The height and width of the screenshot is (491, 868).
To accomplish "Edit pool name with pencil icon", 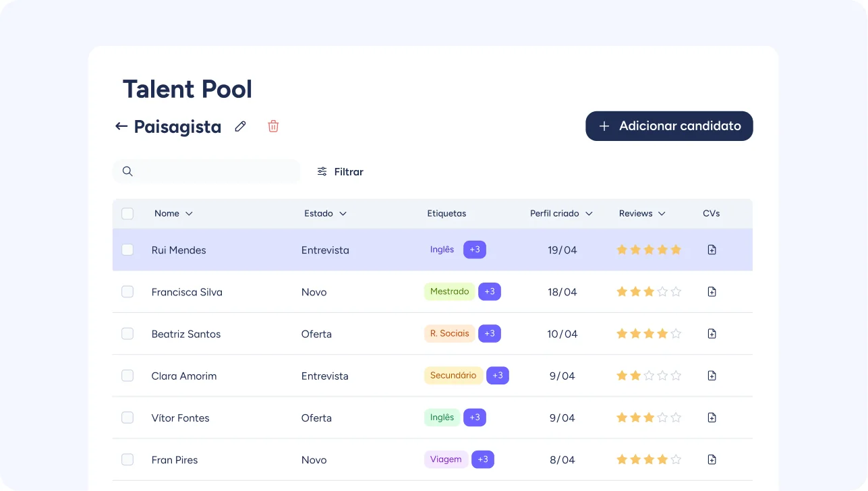I will tap(240, 126).
